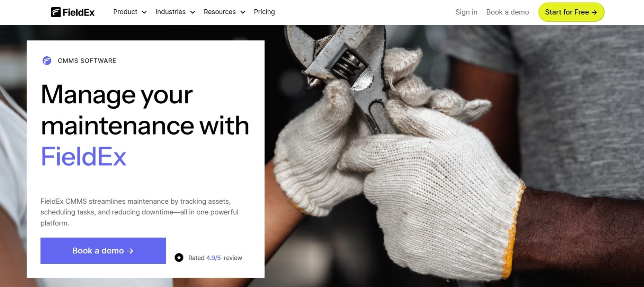Click the CMMS SOFTWARE label
Viewport: 644px width, 287px height.
point(87,61)
